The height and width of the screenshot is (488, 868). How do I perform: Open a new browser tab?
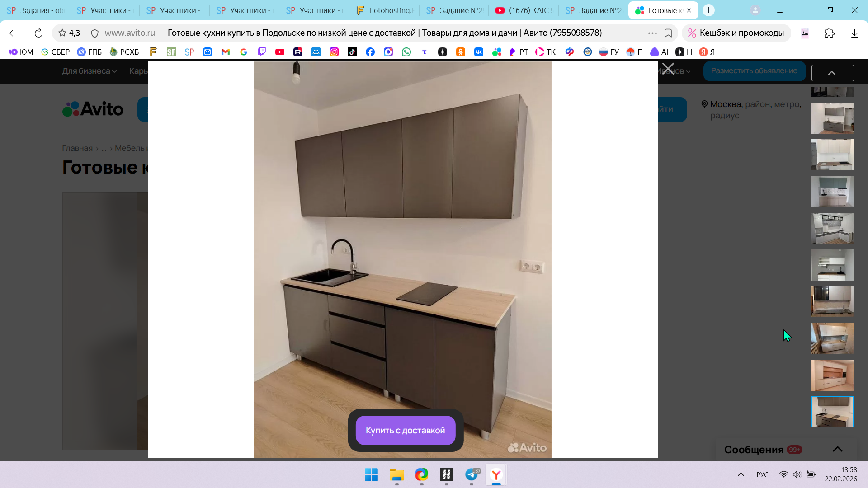pyautogui.click(x=708, y=10)
